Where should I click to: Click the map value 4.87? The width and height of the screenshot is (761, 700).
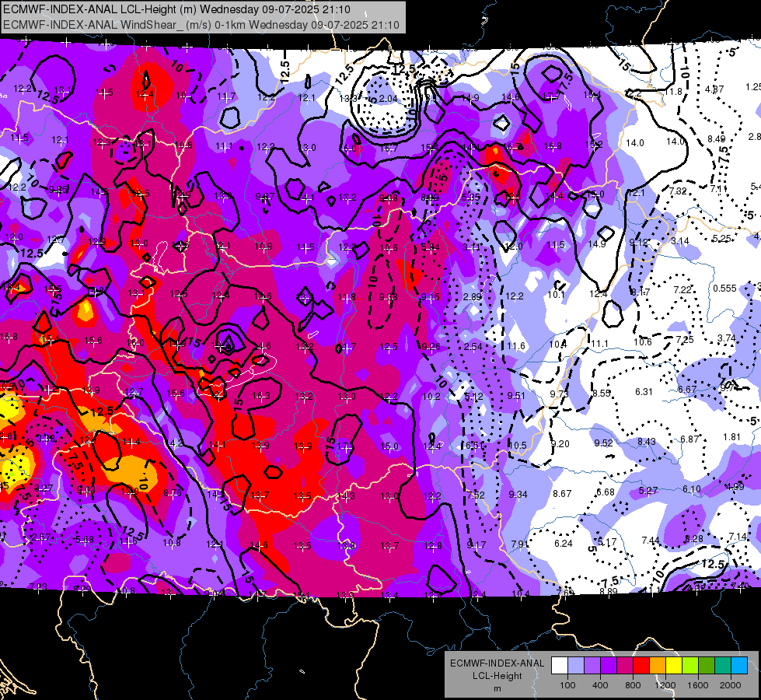pos(714,89)
